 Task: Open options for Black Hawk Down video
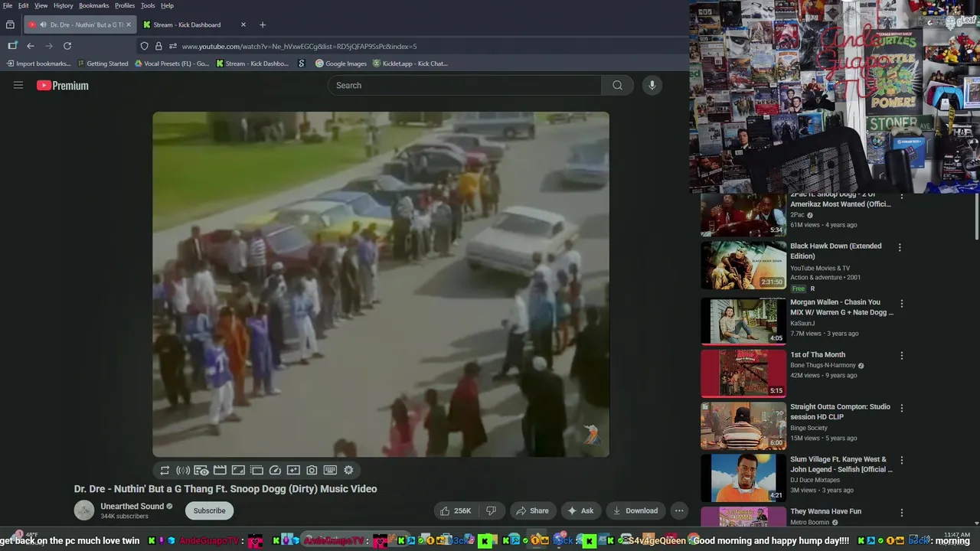coord(900,248)
